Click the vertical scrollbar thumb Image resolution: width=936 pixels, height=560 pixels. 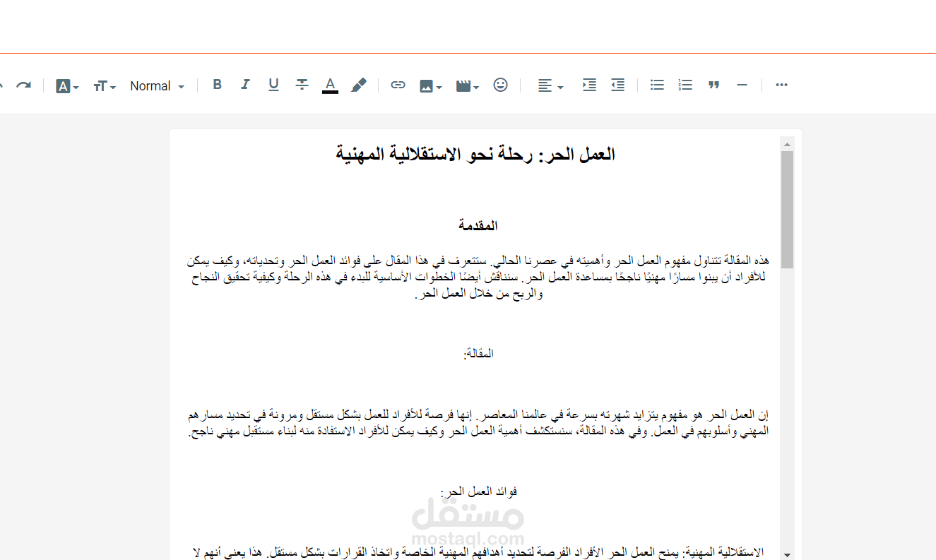(x=787, y=209)
